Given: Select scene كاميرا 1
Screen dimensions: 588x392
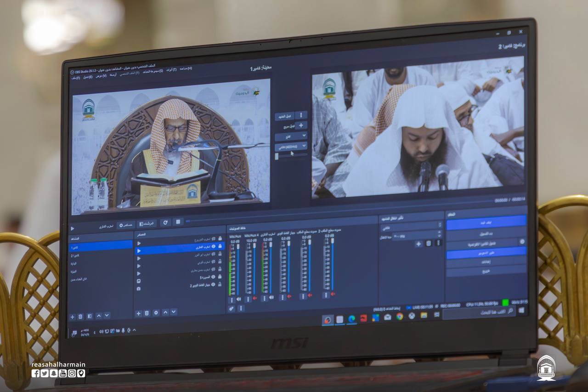Looking at the screenshot, I should point(100,246).
